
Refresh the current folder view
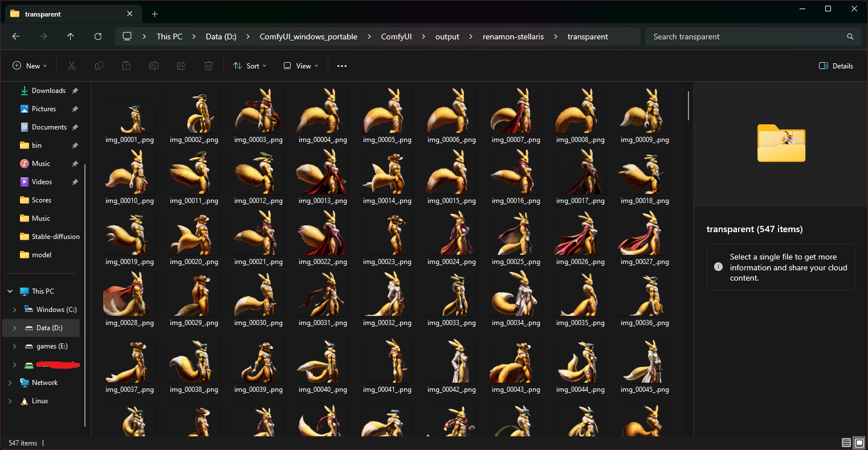coord(98,37)
